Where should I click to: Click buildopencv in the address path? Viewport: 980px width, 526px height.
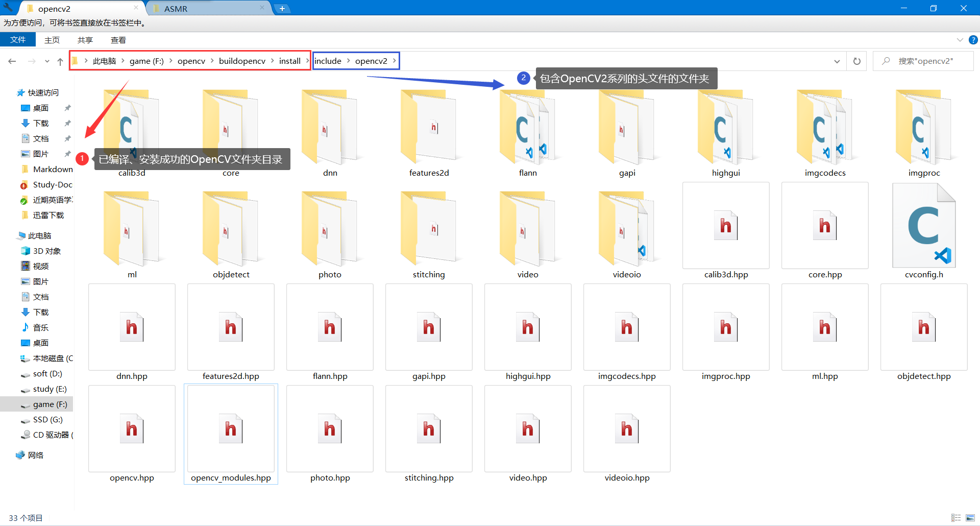242,61
